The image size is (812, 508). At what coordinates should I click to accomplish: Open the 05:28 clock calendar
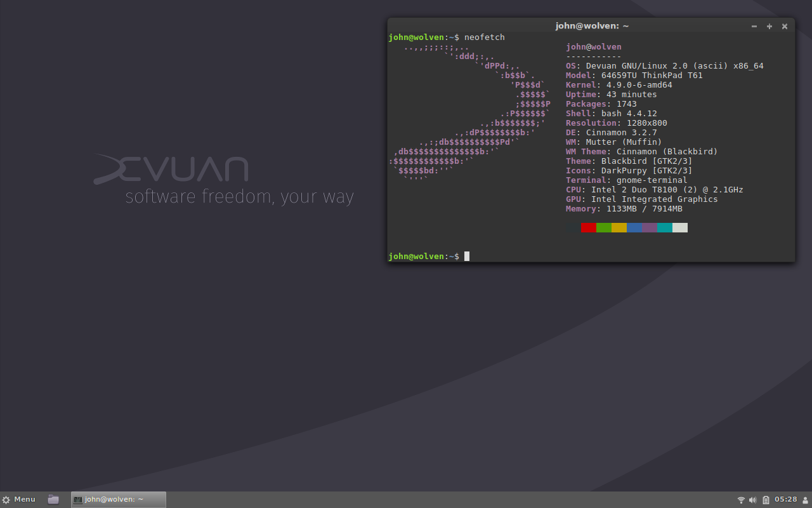click(x=785, y=500)
